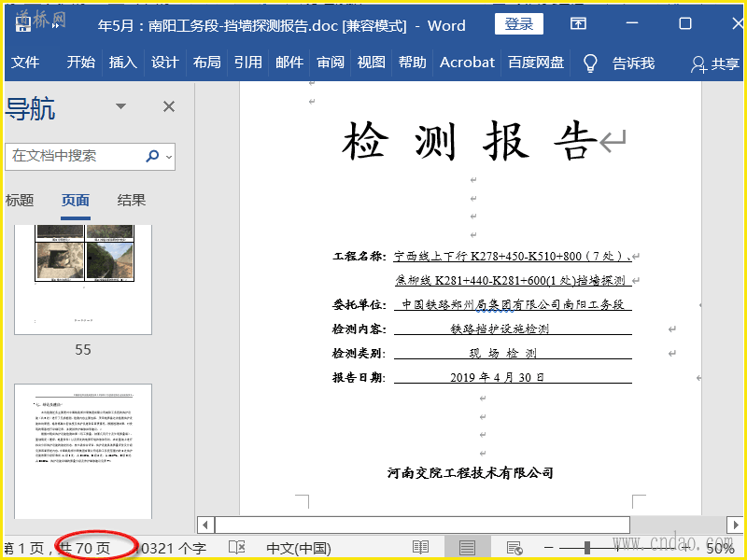Open the 审阅 ribbon tab
Screen dimensions: 747x560
[x=331, y=63]
